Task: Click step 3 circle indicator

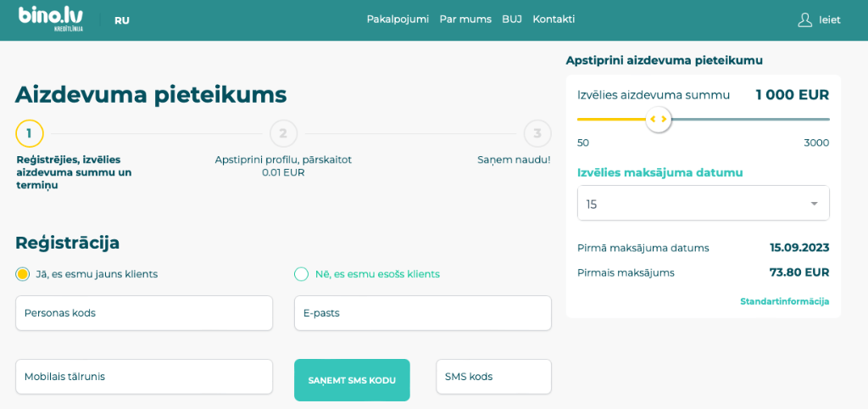Action: (537, 133)
